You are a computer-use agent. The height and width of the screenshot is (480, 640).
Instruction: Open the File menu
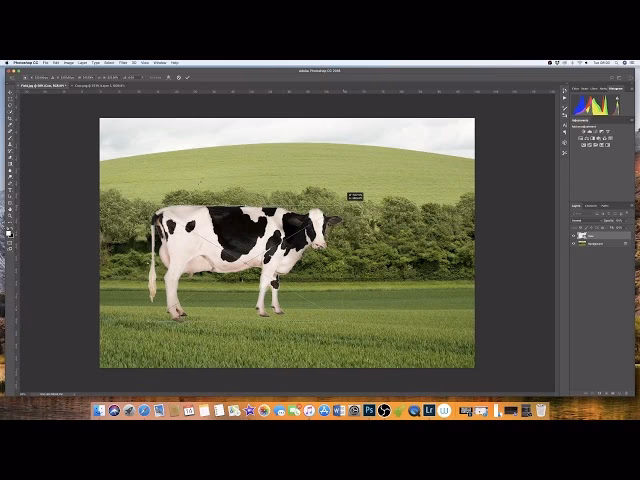pos(46,63)
